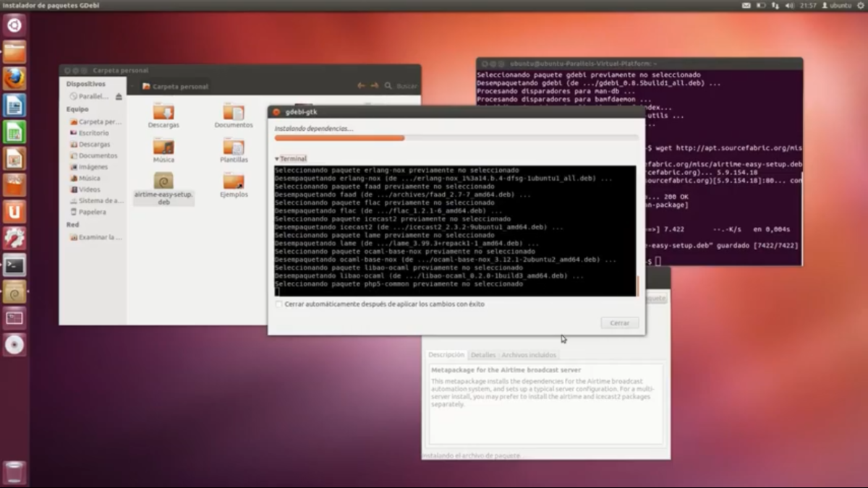
Task: Switch to Terminal via launcher icon
Action: click(x=14, y=265)
